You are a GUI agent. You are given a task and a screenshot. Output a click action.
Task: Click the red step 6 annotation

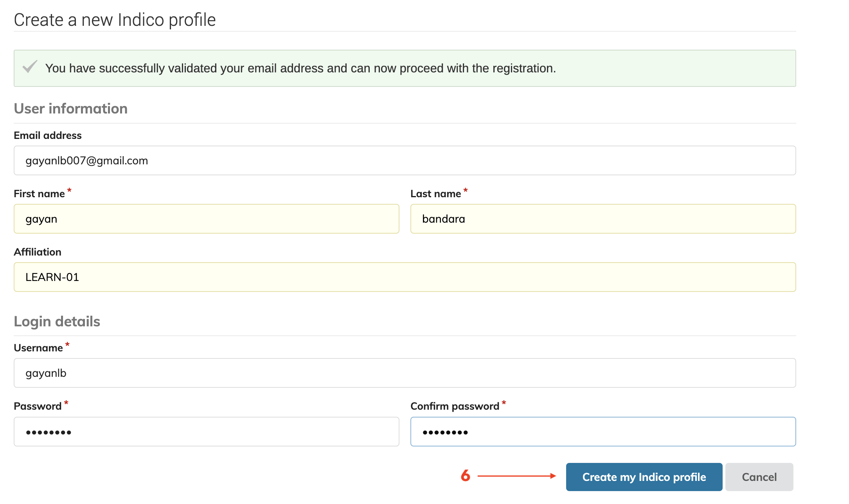tap(465, 476)
